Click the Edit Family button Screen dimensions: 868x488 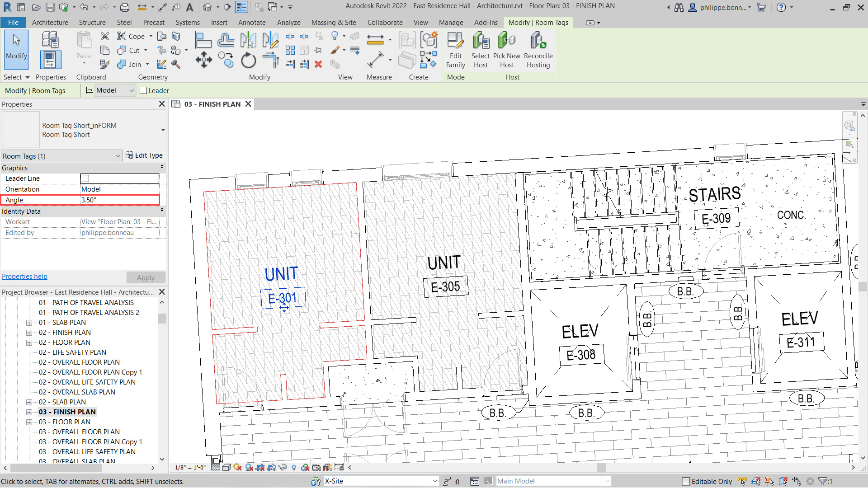click(456, 50)
